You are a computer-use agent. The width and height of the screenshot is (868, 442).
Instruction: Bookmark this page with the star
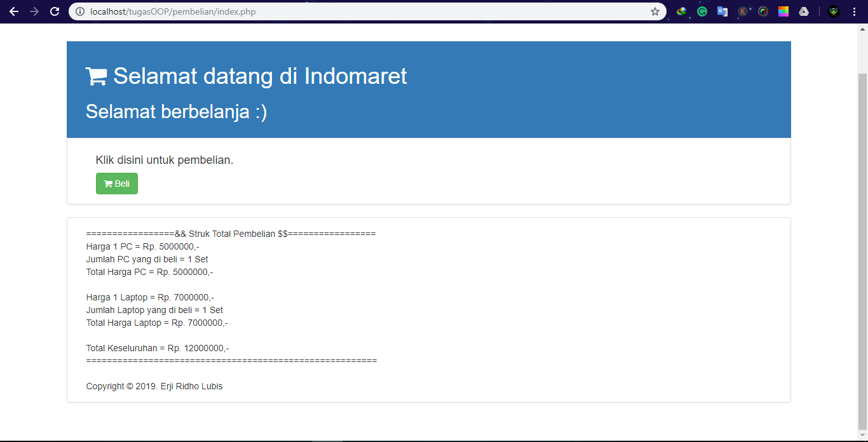[x=655, y=11]
